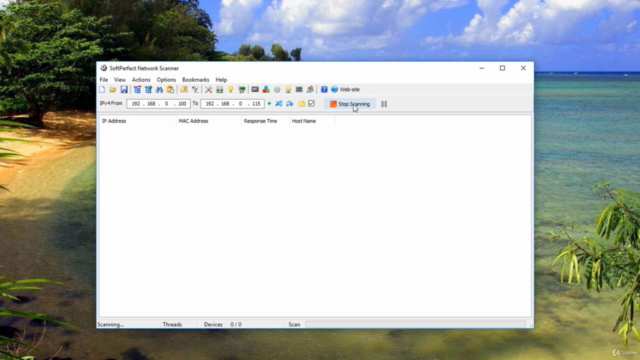Pause the scan with pause button
Viewport: 640px width, 360px height.
tap(384, 104)
